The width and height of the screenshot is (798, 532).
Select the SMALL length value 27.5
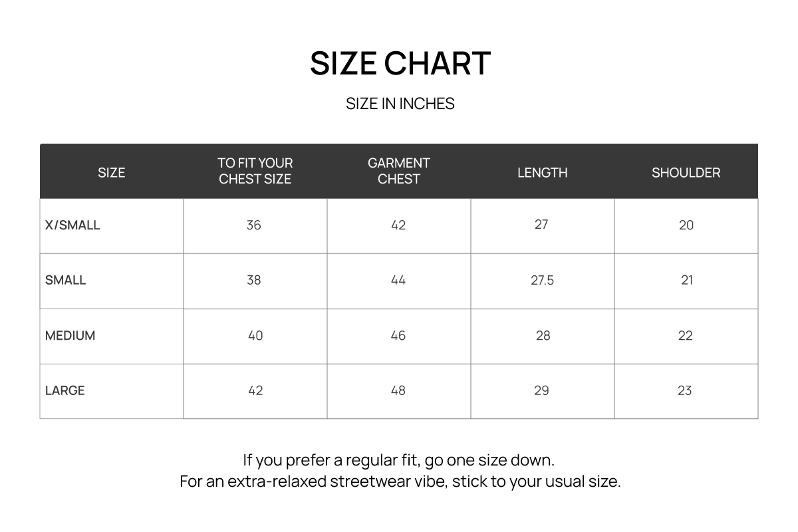(542, 280)
